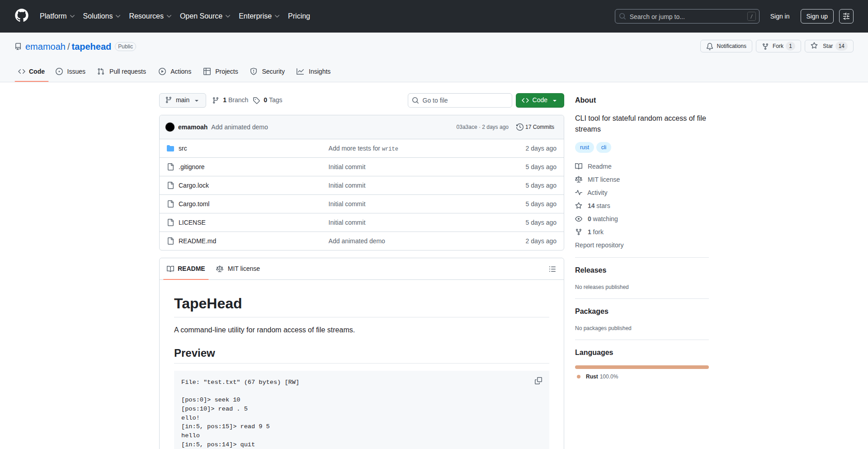The height and width of the screenshot is (449, 868).
Task: Open the commit history clock icon
Action: click(519, 127)
